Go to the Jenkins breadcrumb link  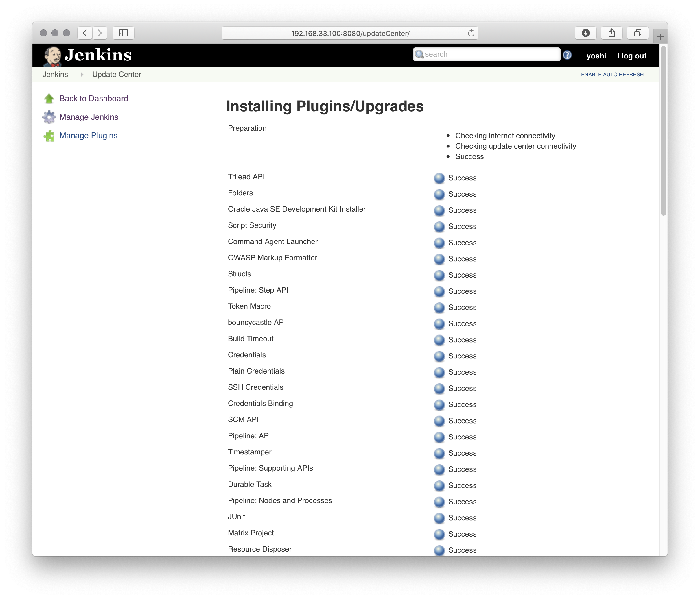pyautogui.click(x=55, y=75)
